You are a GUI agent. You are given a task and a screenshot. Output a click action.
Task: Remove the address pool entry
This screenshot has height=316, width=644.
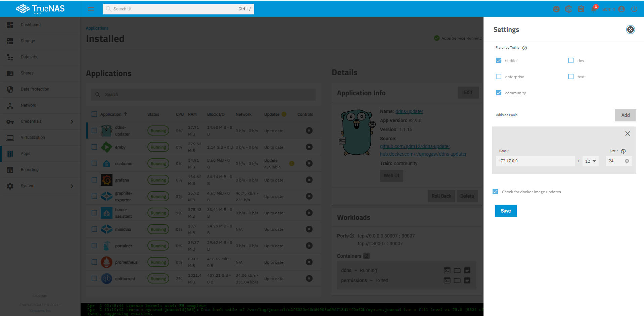tap(628, 134)
